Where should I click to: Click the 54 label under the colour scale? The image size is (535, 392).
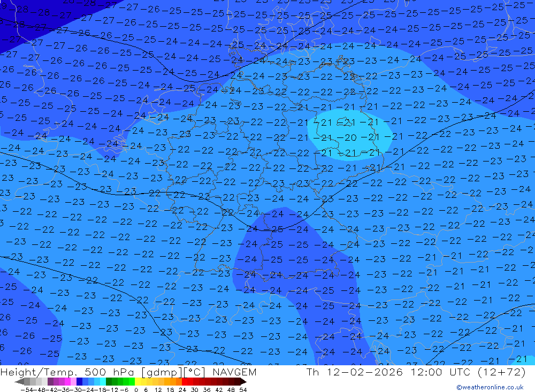point(243,390)
